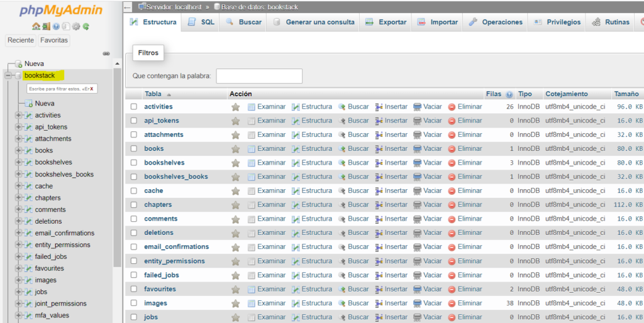Expand activities table in sidebar tree

(x=18, y=116)
